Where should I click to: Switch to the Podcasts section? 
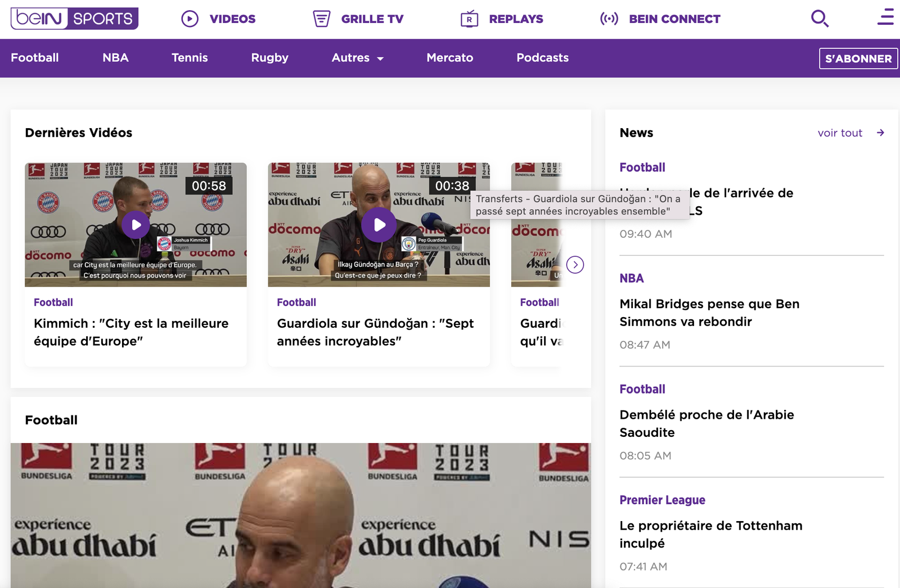(x=542, y=58)
